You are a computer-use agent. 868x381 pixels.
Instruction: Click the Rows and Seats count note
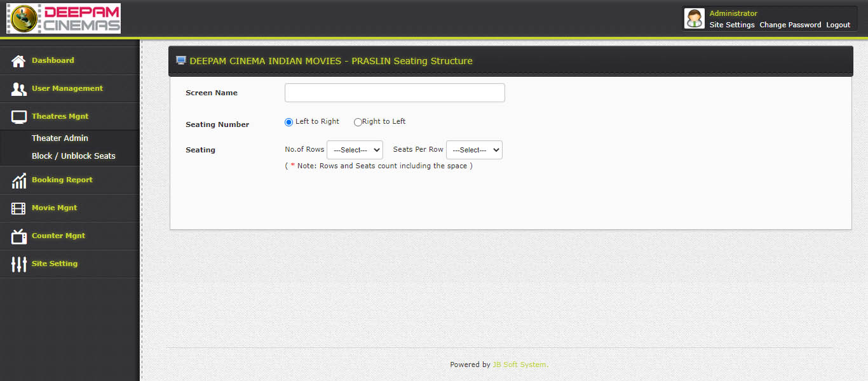point(379,166)
